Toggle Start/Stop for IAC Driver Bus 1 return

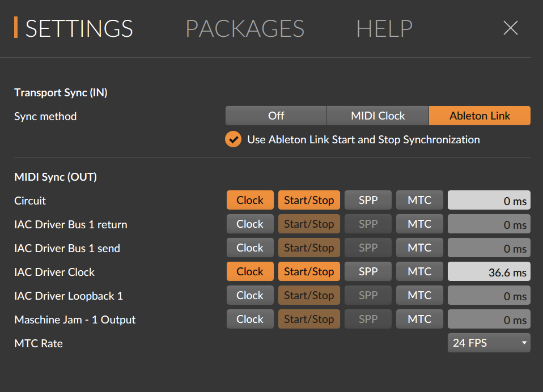pos(309,224)
